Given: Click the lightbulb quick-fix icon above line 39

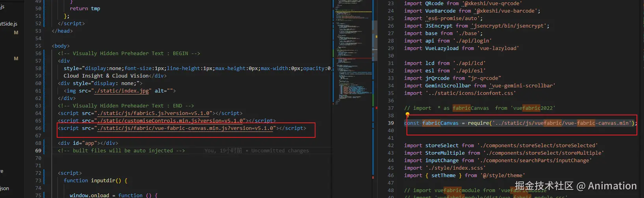Looking at the screenshot, I should point(407,115).
